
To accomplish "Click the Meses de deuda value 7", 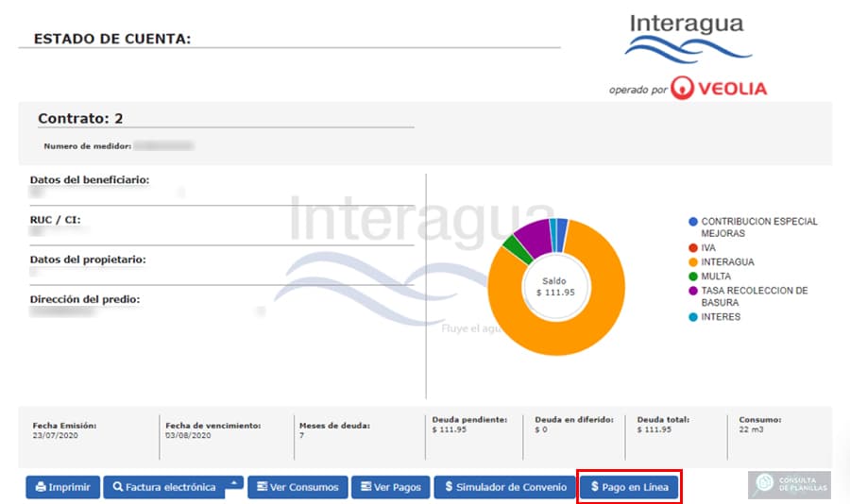I will click(x=301, y=435).
